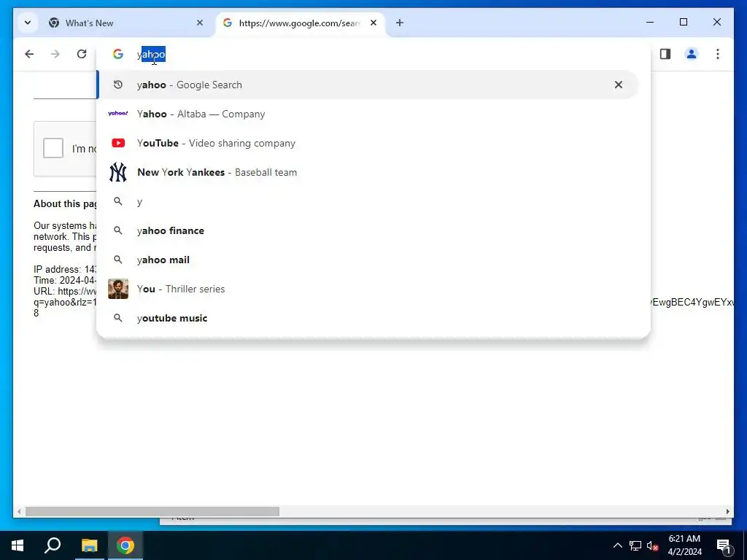The width and height of the screenshot is (747, 560).
Task: Select the google.com search tab
Action: pyautogui.click(x=300, y=23)
